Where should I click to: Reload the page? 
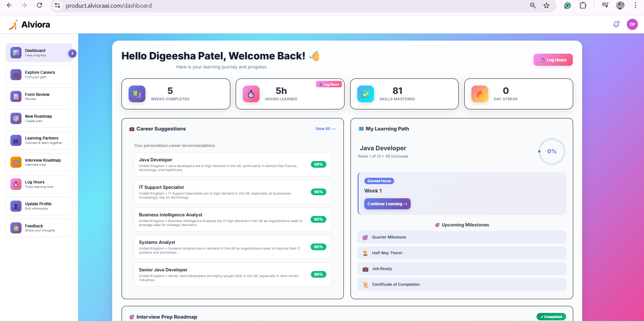pyautogui.click(x=39, y=5)
